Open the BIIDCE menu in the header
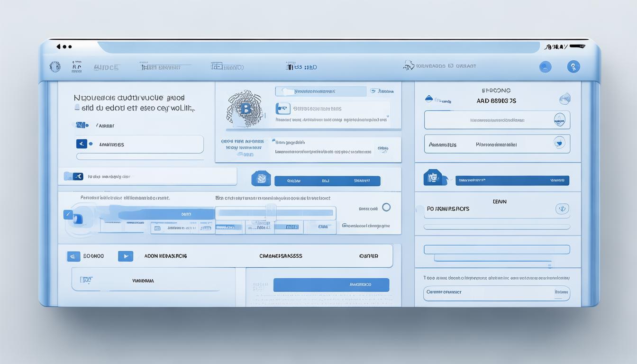Viewport: 637px width, 364px height. coord(106,67)
